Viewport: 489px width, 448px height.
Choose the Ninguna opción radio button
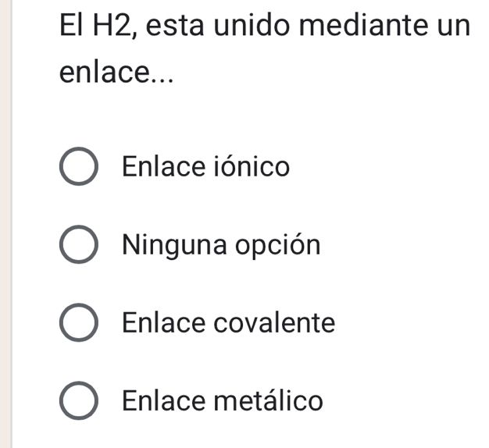pos(79,246)
